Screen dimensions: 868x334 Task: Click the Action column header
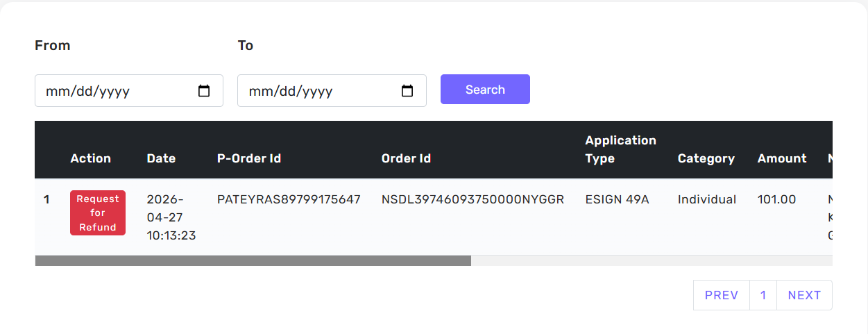90,158
